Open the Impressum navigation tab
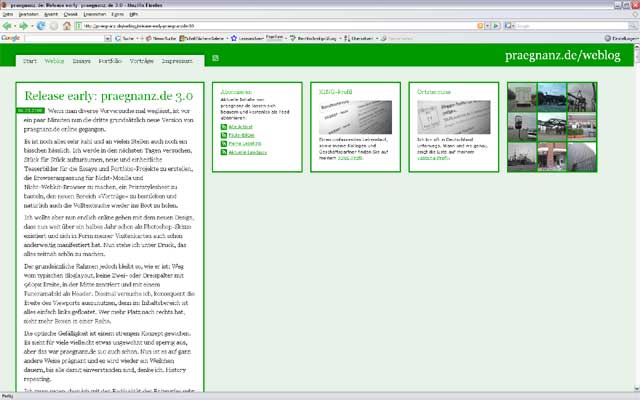 click(x=177, y=61)
